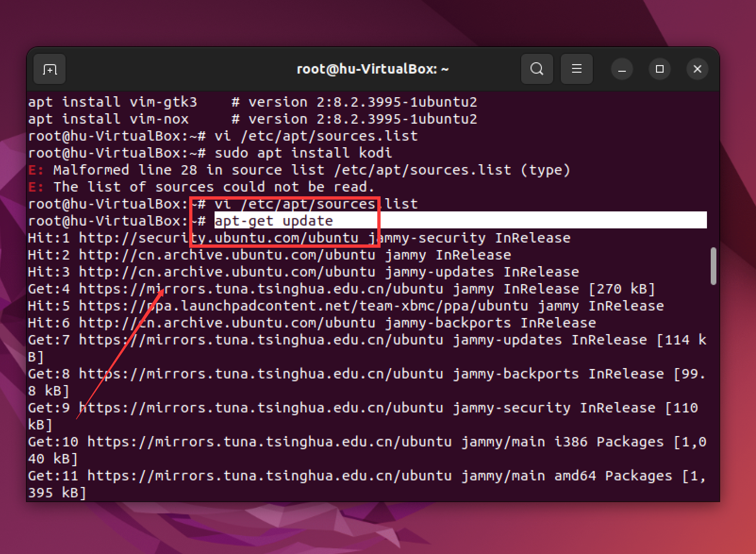This screenshot has height=554, width=756.
Task: Click the ppa.launchpadcontent.net team-xbmc URL
Action: pyautogui.click(x=303, y=306)
